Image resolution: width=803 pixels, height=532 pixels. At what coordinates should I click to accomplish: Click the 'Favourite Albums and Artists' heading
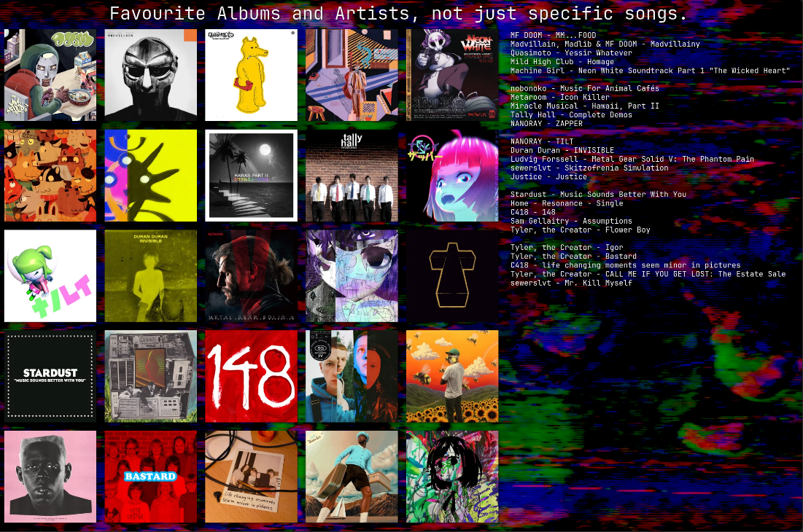coord(398,13)
